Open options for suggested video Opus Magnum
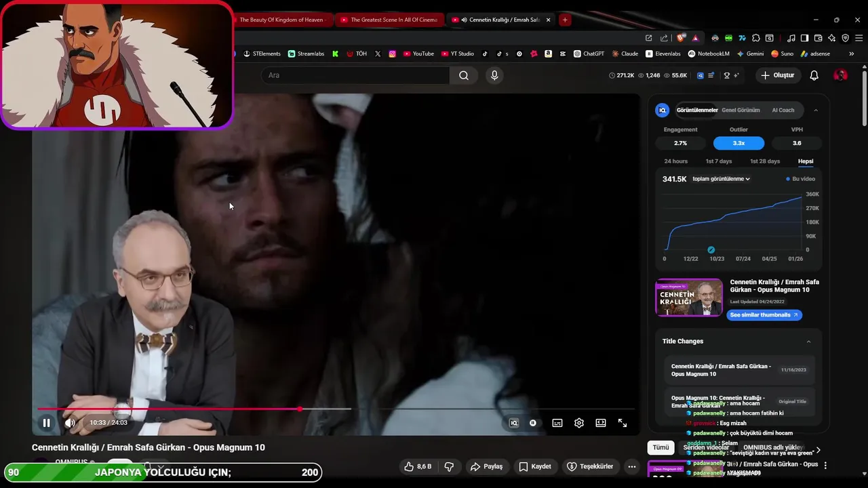 pos(825,466)
